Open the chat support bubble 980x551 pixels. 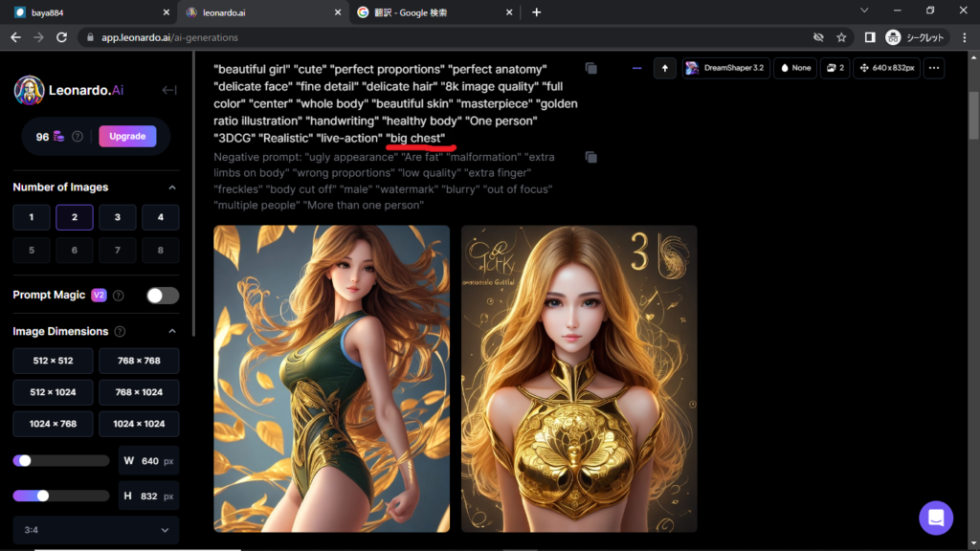(x=935, y=518)
